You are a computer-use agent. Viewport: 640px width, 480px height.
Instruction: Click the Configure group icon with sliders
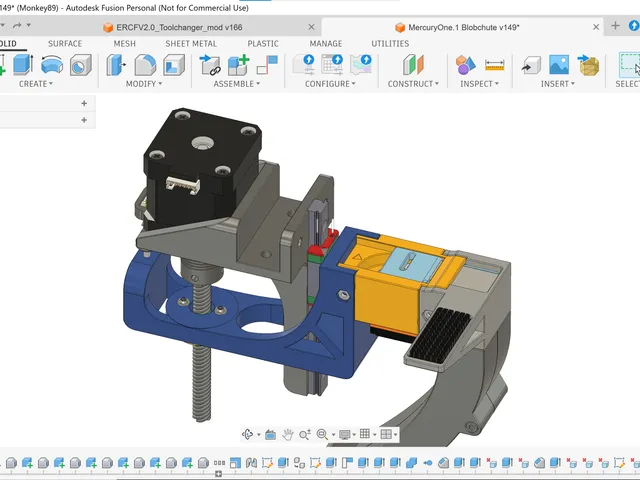click(x=303, y=65)
